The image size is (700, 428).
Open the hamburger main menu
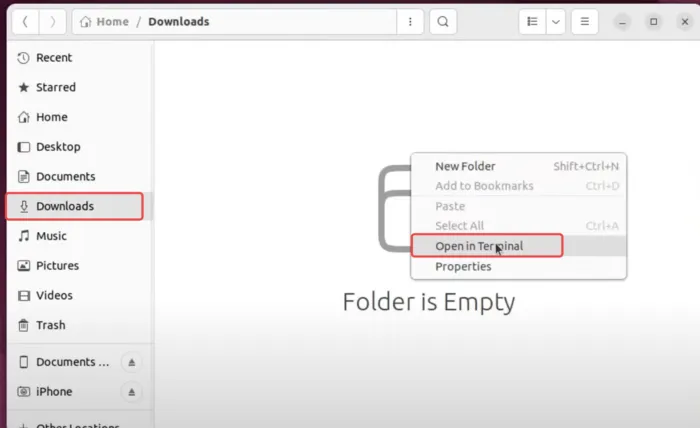(x=584, y=21)
